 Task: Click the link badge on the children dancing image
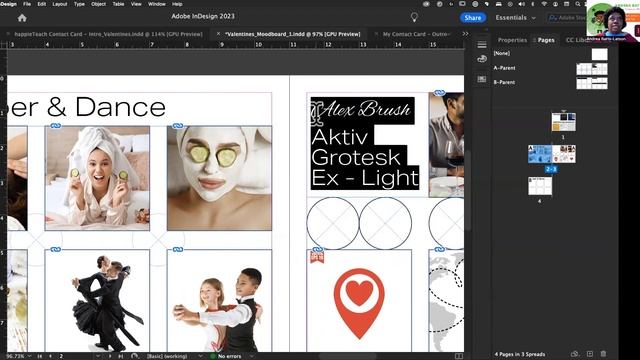pyautogui.click(x=178, y=249)
